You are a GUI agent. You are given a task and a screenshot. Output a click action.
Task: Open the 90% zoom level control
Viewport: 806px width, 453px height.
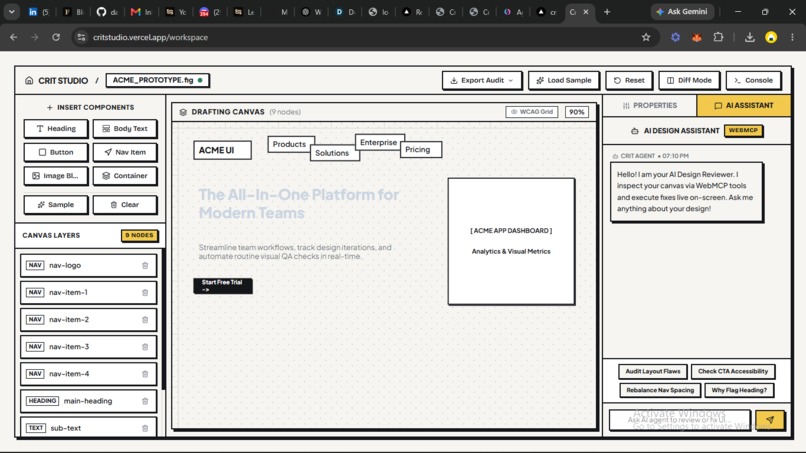tap(577, 112)
